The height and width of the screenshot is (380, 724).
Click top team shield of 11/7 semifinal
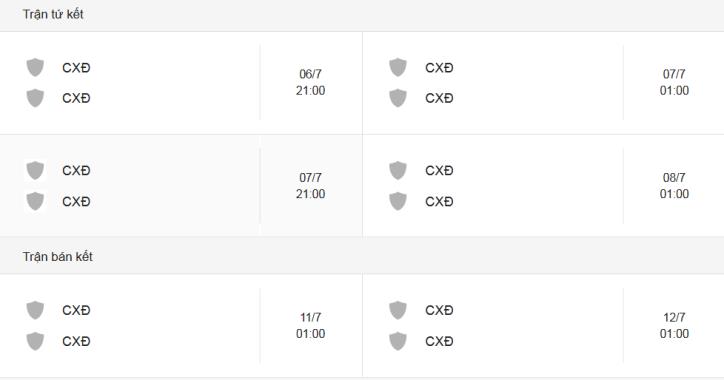(x=35, y=310)
